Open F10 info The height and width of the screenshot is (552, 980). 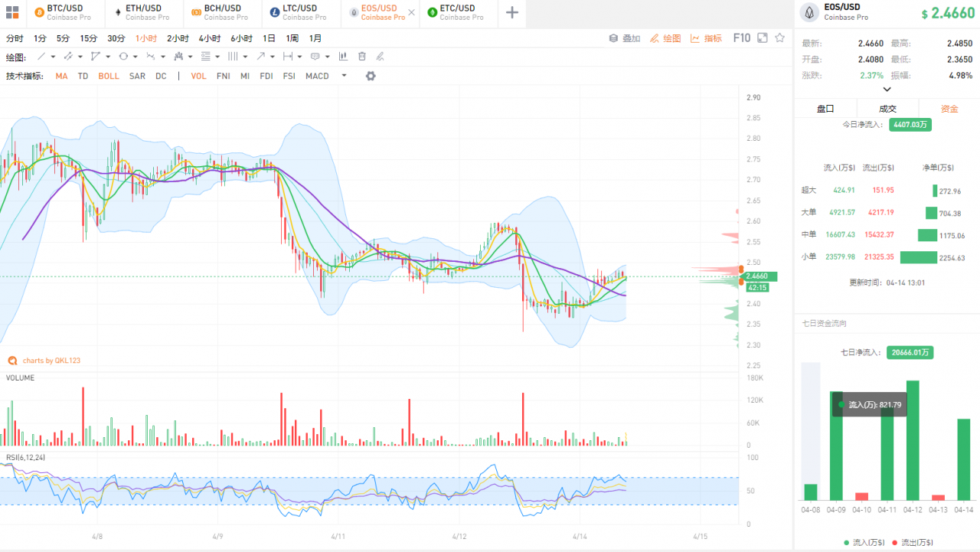tap(741, 38)
